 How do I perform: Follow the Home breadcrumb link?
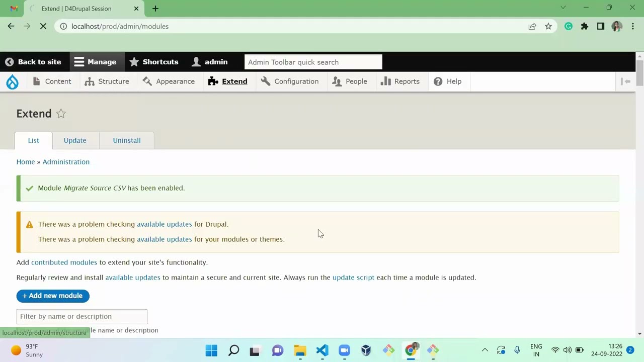click(x=26, y=162)
